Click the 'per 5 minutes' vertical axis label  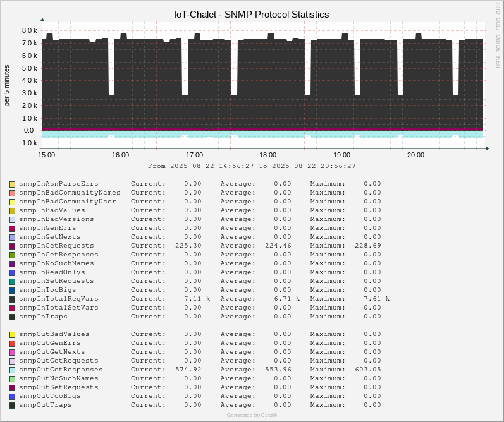7,85
